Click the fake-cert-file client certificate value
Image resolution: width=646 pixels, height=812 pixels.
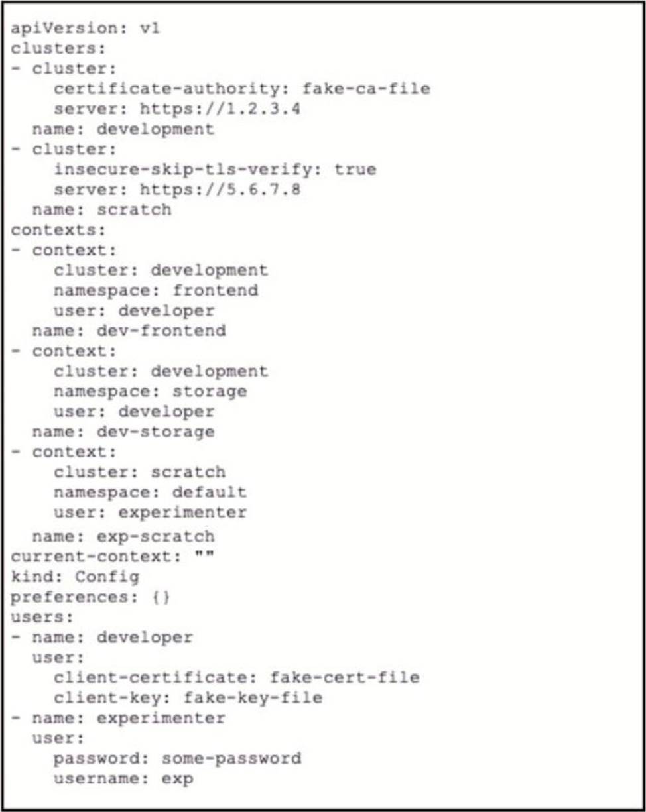(x=344, y=677)
